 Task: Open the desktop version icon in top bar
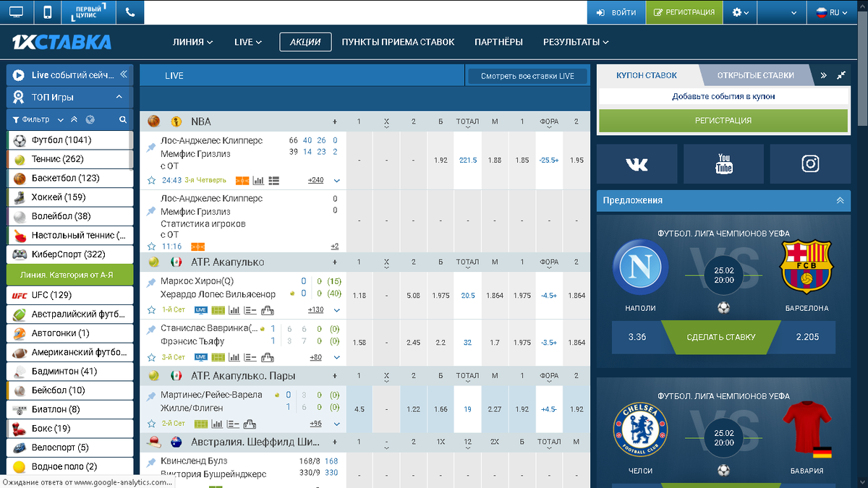(16, 12)
